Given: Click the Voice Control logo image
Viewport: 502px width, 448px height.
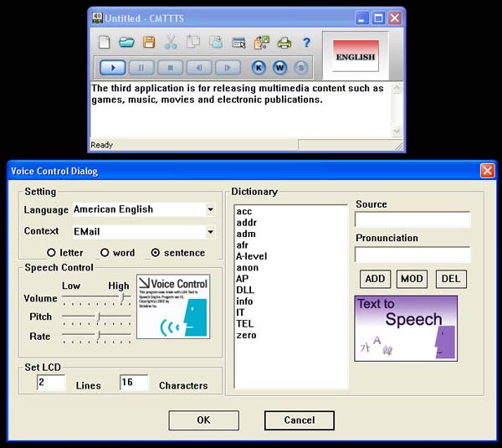Looking at the screenshot, I should [173, 306].
